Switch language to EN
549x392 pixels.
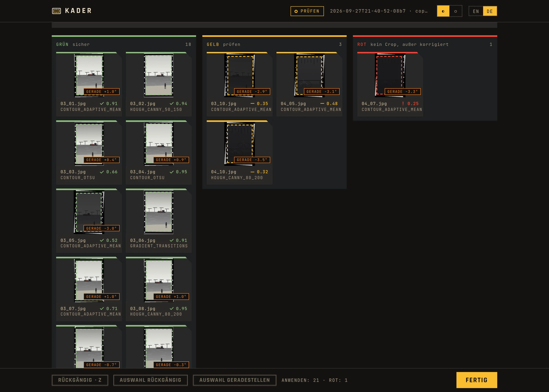click(476, 11)
